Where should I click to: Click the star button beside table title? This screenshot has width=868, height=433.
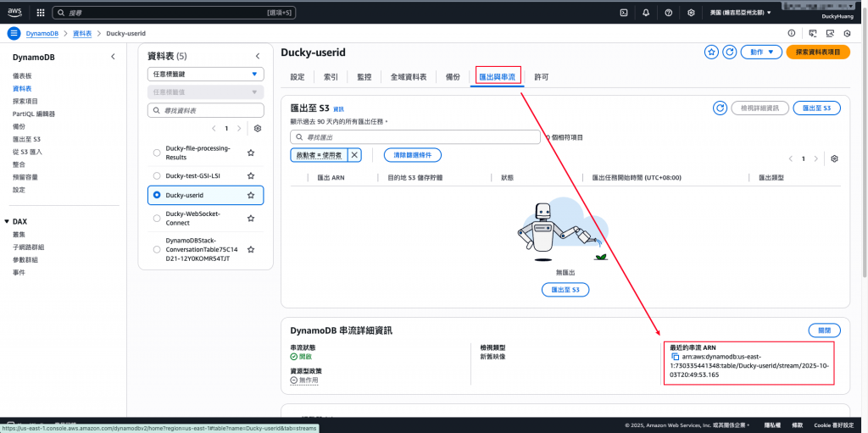(711, 52)
